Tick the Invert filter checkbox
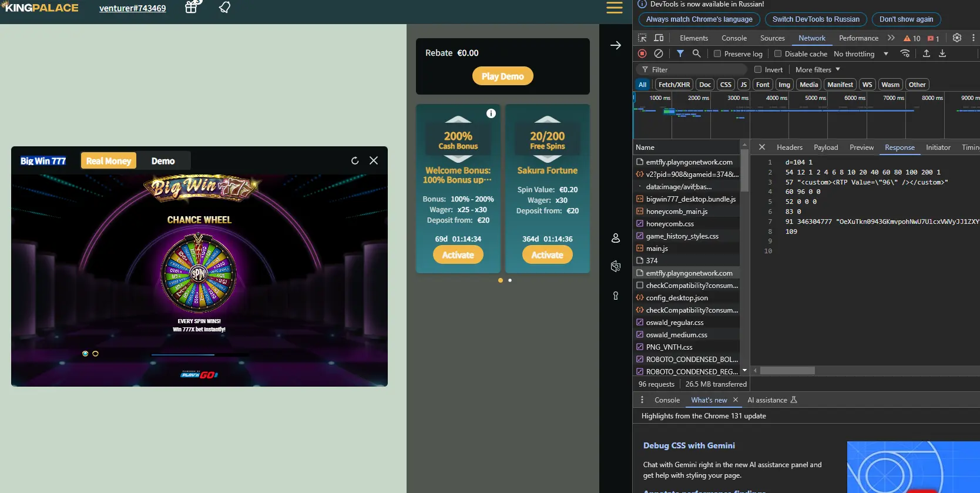Viewport: 980px width, 493px height. click(x=758, y=69)
